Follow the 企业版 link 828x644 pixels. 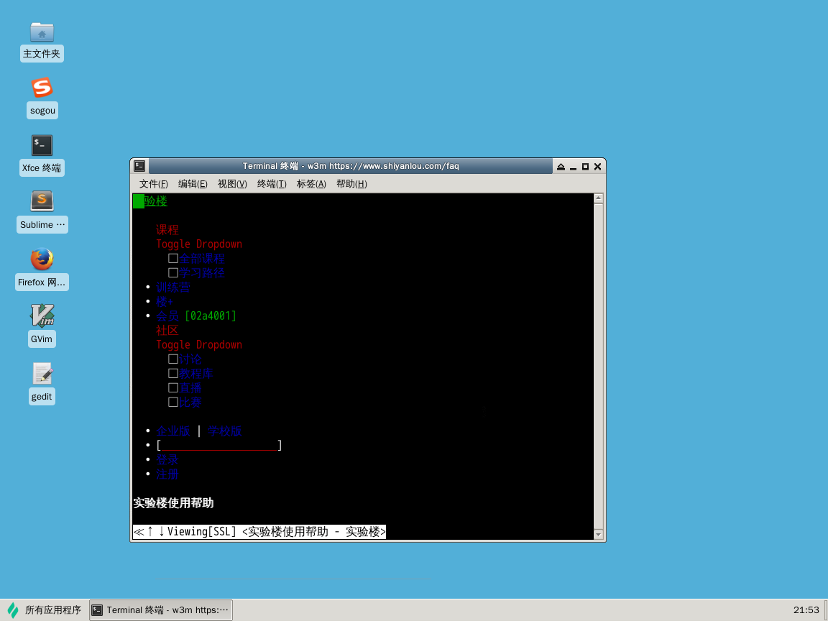click(173, 431)
